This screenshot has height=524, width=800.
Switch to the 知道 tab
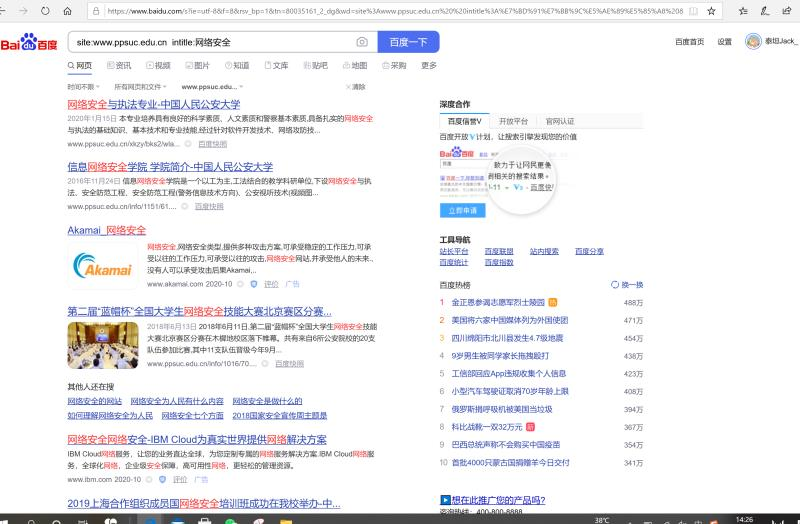click(x=237, y=65)
